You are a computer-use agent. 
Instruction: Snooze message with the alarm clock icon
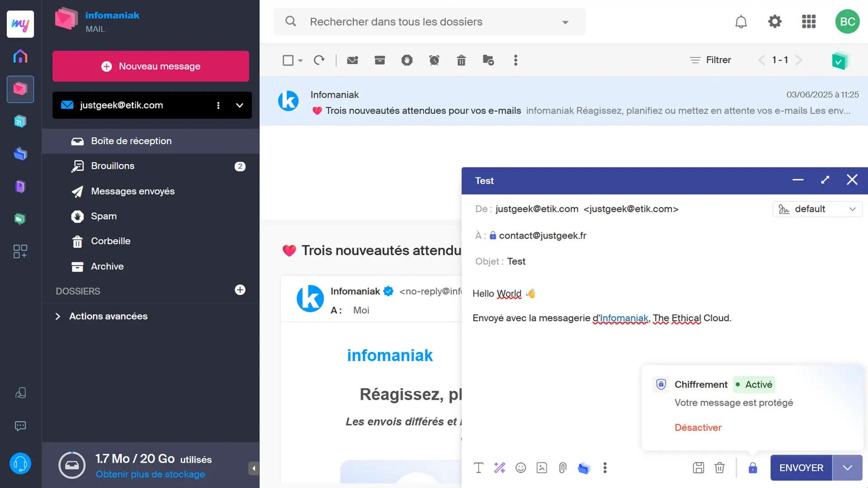434,60
